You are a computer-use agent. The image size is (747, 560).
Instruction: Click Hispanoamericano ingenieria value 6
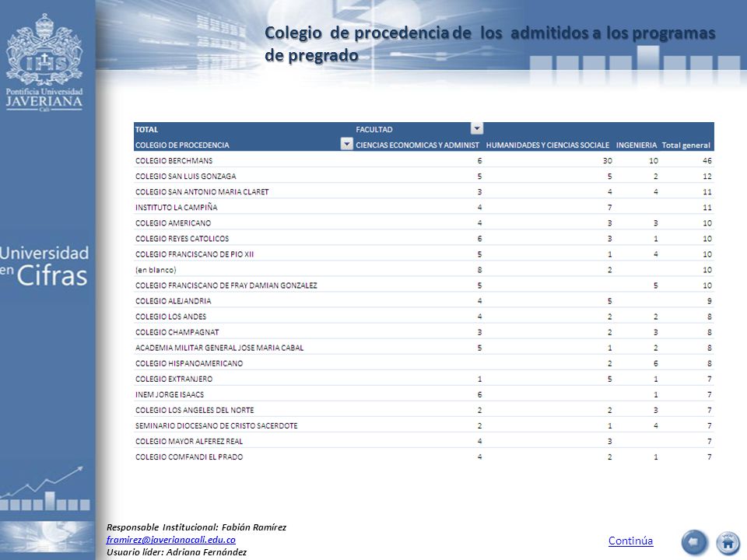tap(656, 363)
